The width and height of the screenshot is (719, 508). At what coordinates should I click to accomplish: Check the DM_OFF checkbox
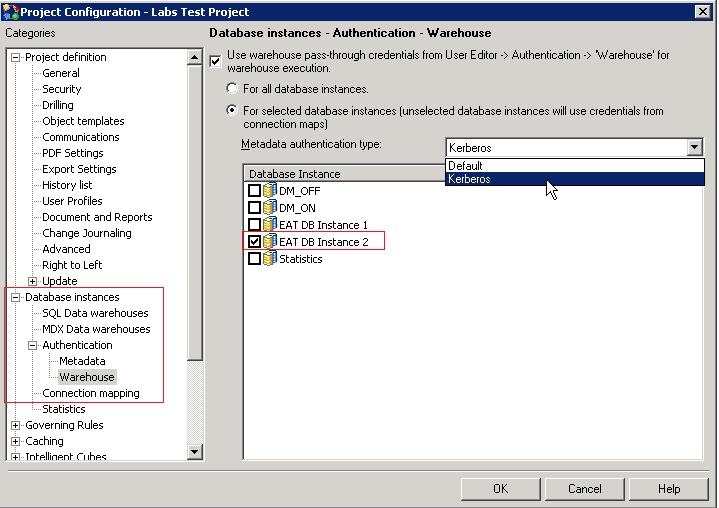pos(254,190)
